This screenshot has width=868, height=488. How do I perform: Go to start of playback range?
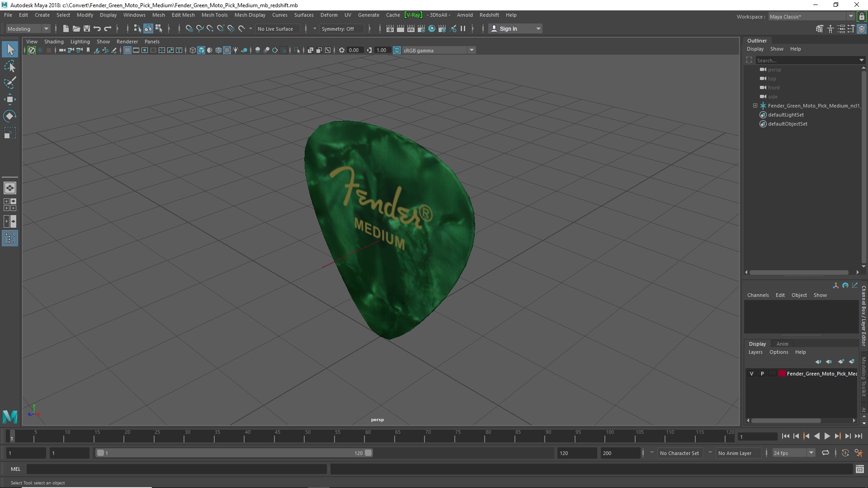(785, 436)
